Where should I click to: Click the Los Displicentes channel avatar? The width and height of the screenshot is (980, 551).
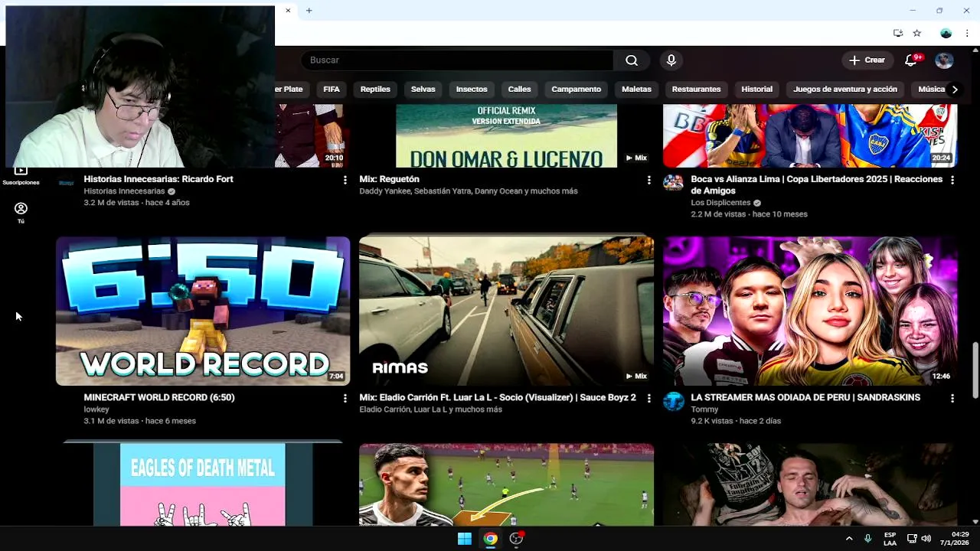673,182
